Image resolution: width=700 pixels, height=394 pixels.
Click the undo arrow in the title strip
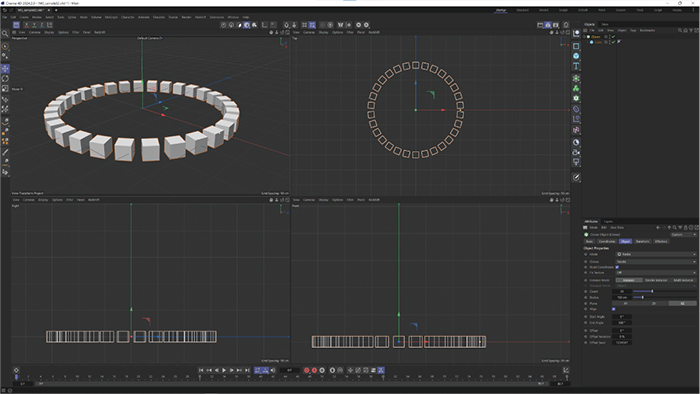(4, 10)
